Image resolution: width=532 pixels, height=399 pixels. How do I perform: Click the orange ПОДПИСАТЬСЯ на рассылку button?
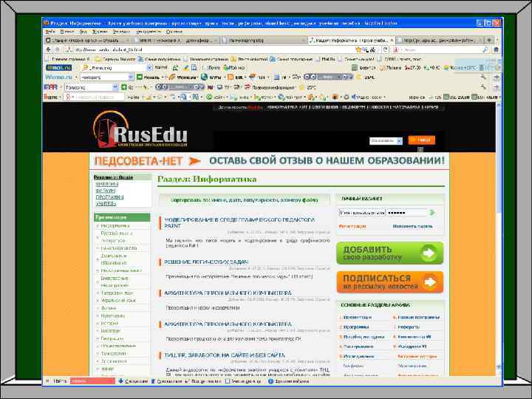pos(390,282)
